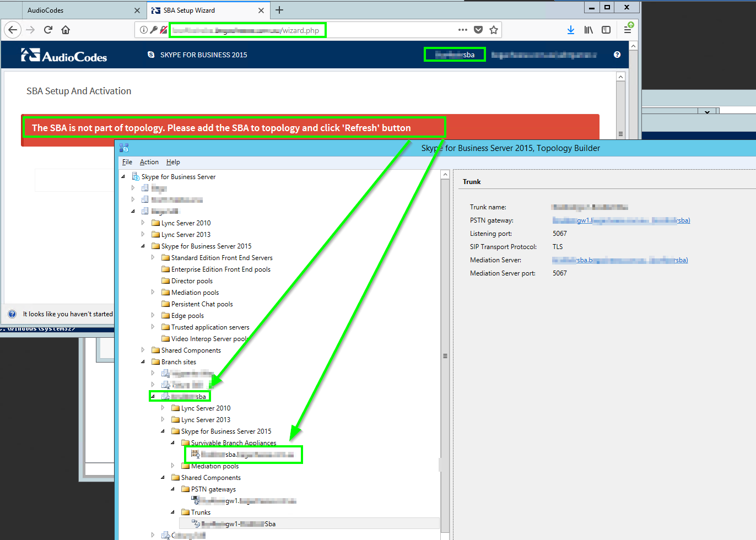Toggle the Firefox sidebar icon

tap(606, 30)
